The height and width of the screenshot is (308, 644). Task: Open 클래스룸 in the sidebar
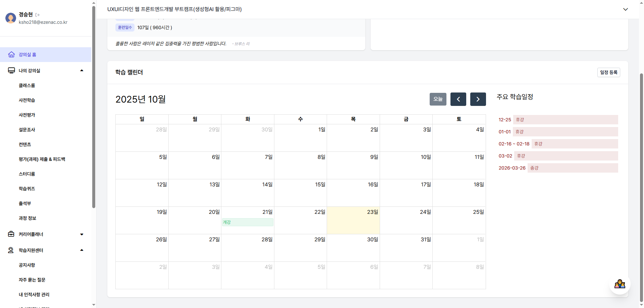click(x=27, y=85)
